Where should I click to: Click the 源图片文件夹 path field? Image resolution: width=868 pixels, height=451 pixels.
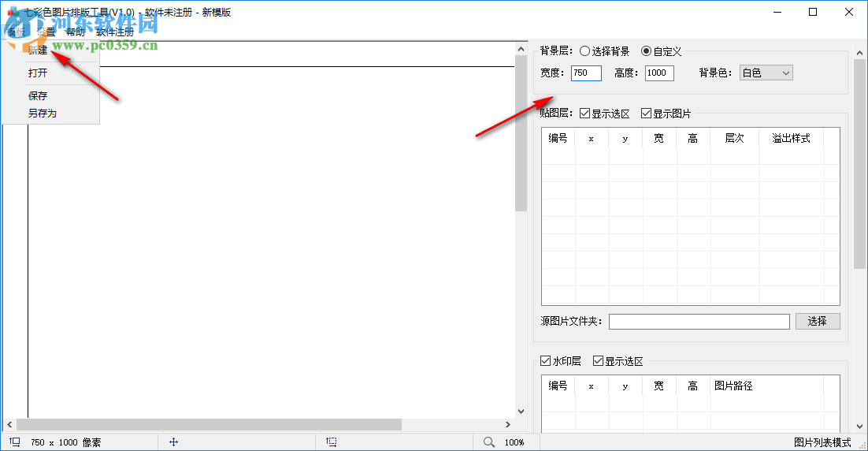click(699, 322)
